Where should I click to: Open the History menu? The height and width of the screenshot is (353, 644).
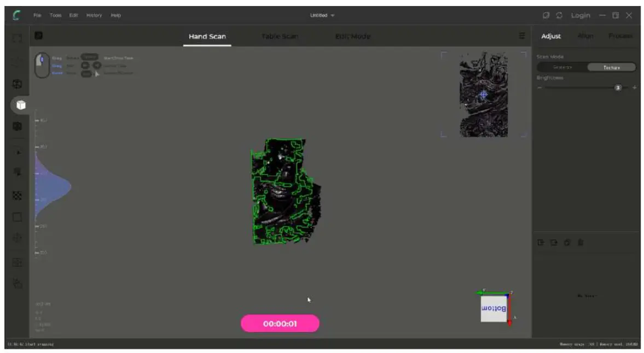(94, 15)
